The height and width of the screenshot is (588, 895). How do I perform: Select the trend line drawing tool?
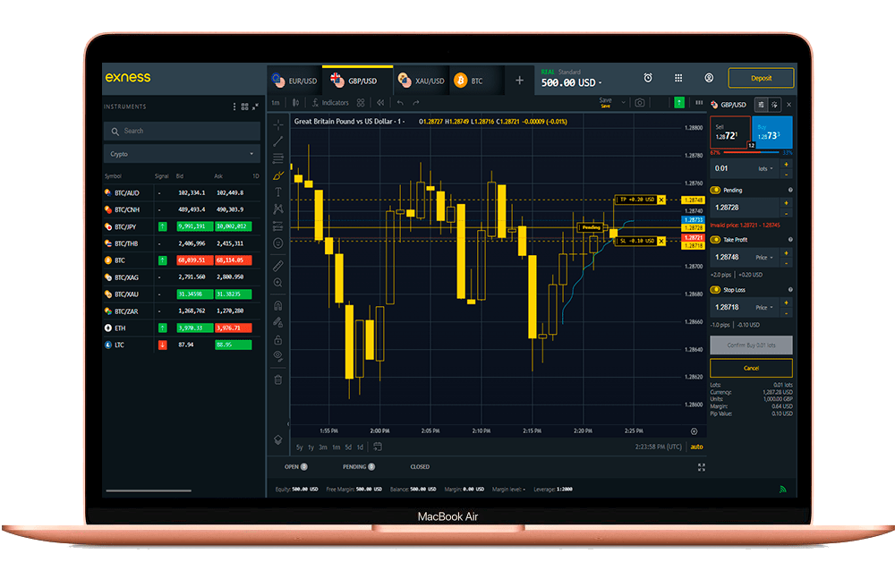point(278,141)
